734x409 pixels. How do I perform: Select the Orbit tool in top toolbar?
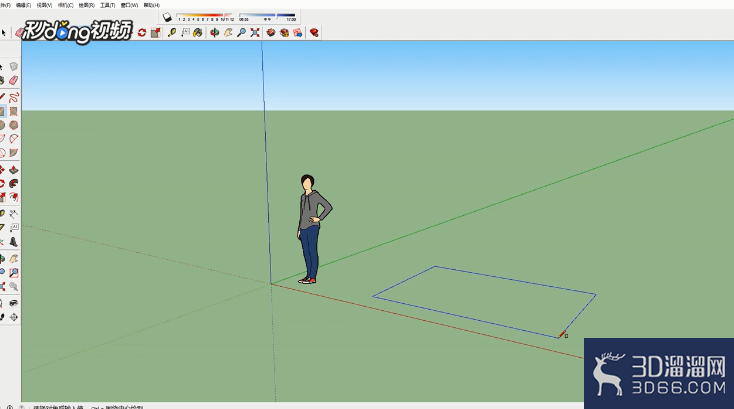pyautogui.click(x=214, y=32)
